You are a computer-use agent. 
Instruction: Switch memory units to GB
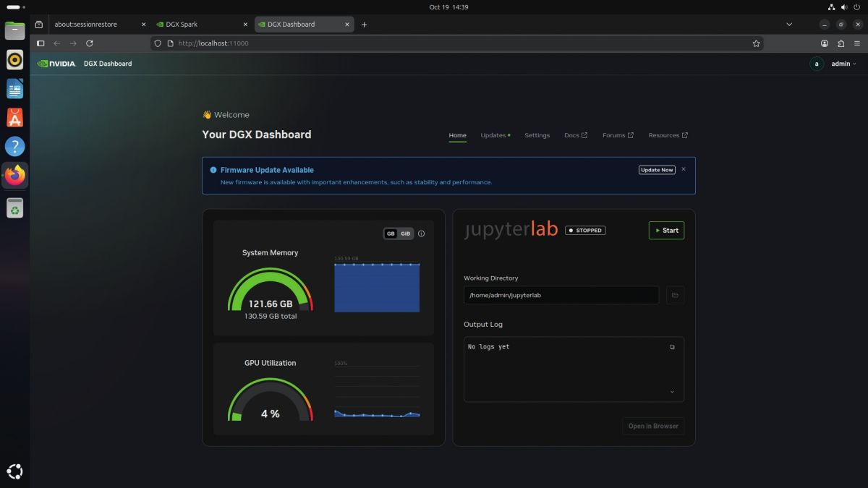point(391,234)
